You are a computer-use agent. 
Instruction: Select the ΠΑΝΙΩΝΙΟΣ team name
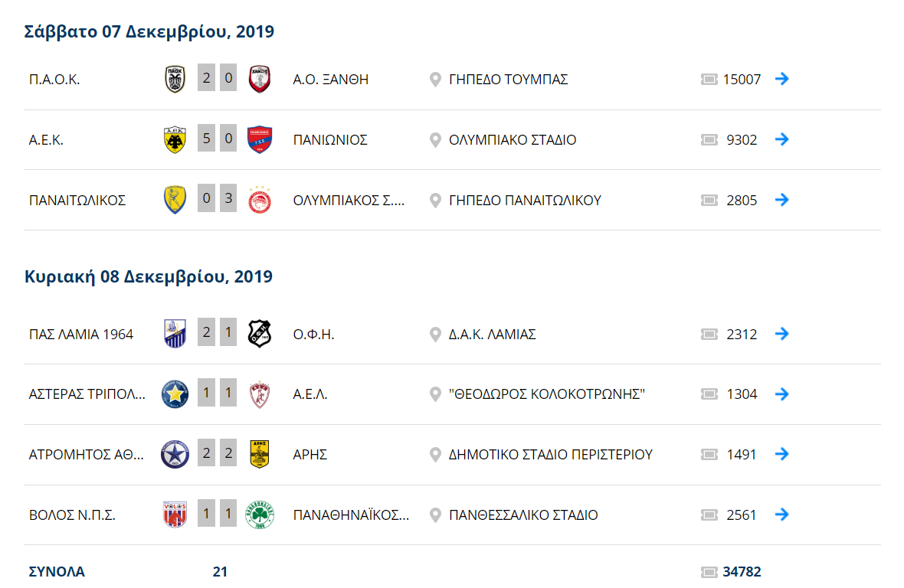[330, 140]
